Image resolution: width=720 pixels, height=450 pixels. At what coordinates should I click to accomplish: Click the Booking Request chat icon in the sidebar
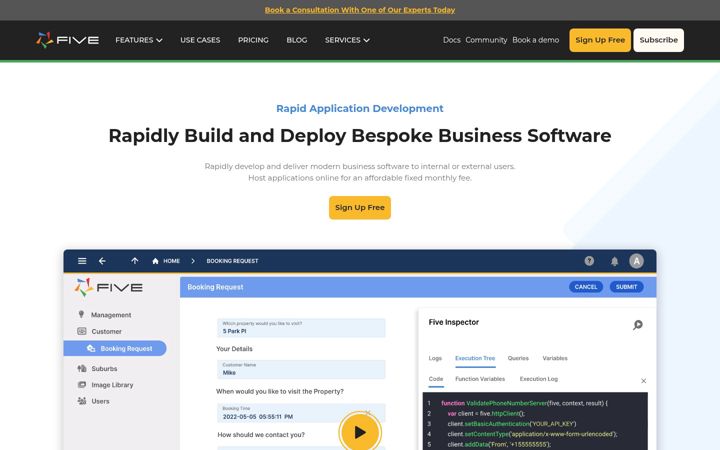click(91, 349)
